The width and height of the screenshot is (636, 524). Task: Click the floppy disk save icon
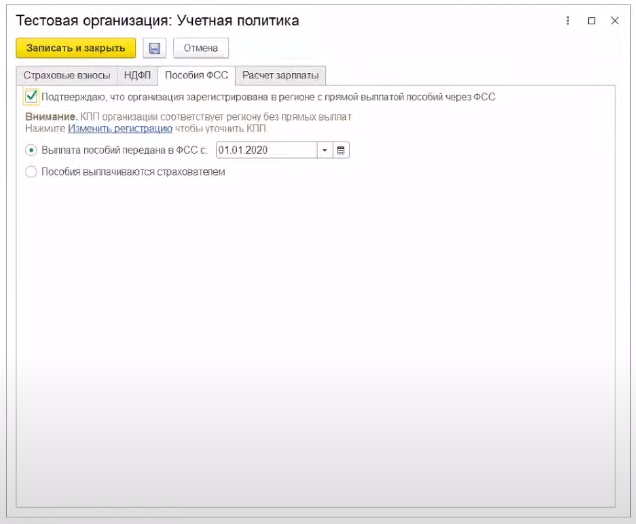(154, 48)
